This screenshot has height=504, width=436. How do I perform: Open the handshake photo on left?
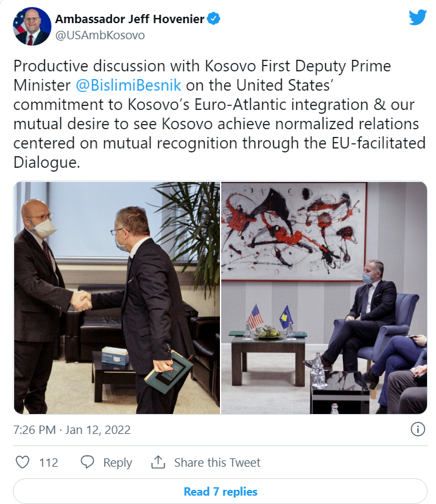point(117,298)
